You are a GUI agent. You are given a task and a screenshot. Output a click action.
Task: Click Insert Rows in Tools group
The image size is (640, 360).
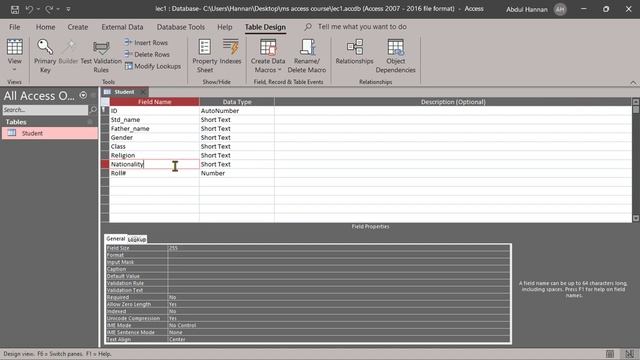[x=146, y=42]
